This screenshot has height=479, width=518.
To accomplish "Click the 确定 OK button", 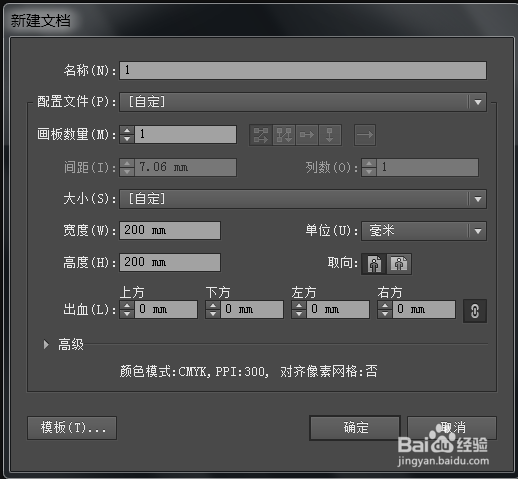I will [x=355, y=428].
